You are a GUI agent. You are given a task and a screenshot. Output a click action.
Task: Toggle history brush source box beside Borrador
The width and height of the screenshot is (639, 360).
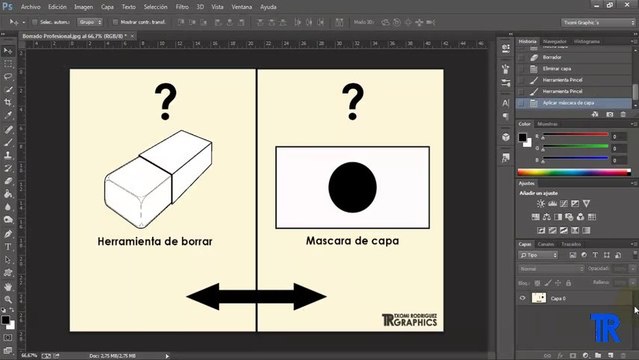pyautogui.click(x=521, y=57)
